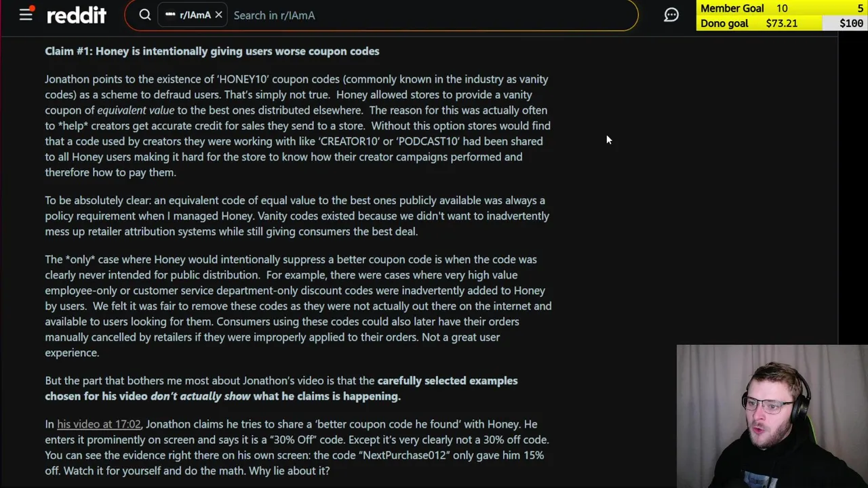This screenshot has width=868, height=488.
Task: Open the hamburger navigation menu
Action: [26, 14]
